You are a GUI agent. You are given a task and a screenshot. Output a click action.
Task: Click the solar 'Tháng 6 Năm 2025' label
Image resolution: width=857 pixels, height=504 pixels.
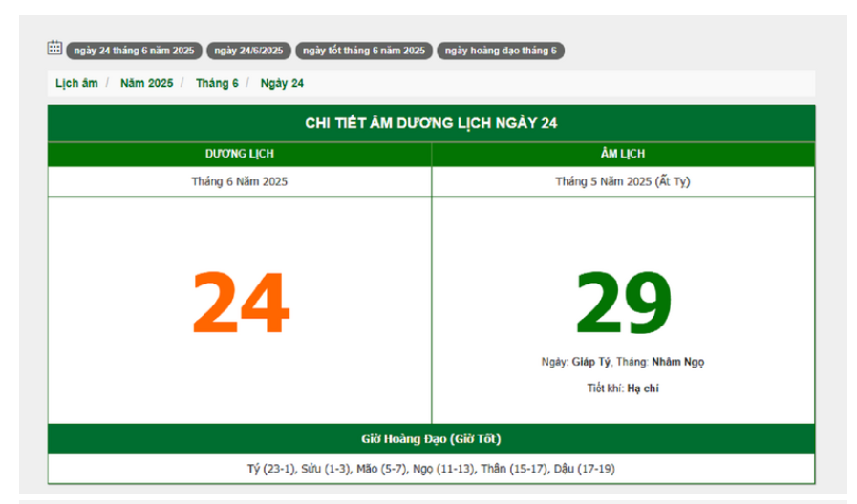pyautogui.click(x=239, y=181)
